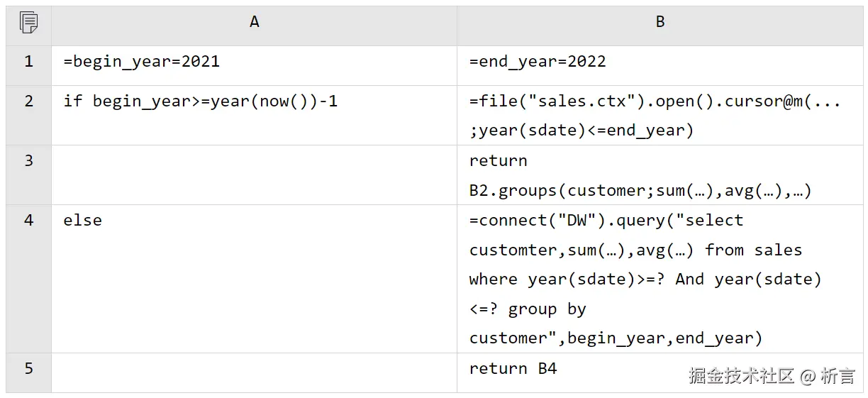868x398 pixels.
Task: Click the 掘金技术社区 watermark text
Action: click(741, 376)
